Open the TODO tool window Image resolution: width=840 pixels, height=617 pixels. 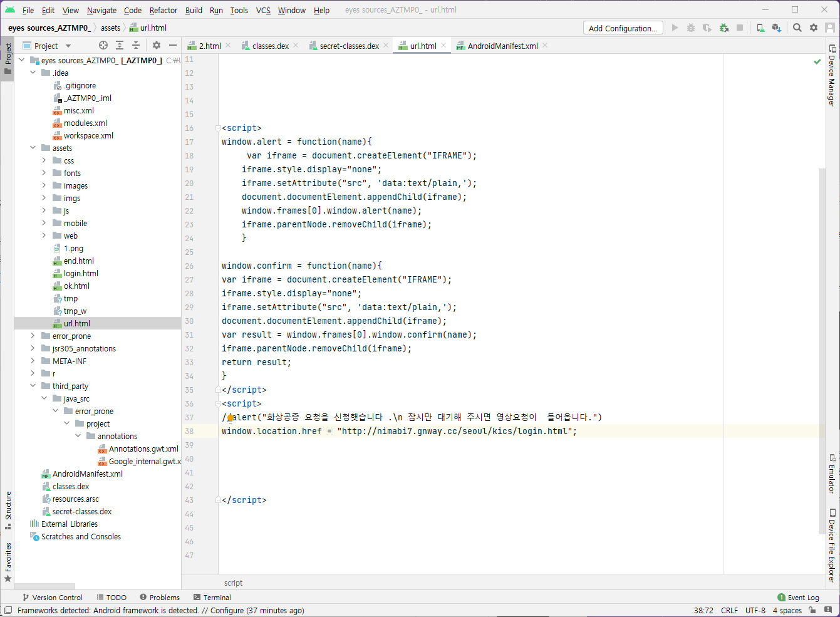tap(111, 598)
